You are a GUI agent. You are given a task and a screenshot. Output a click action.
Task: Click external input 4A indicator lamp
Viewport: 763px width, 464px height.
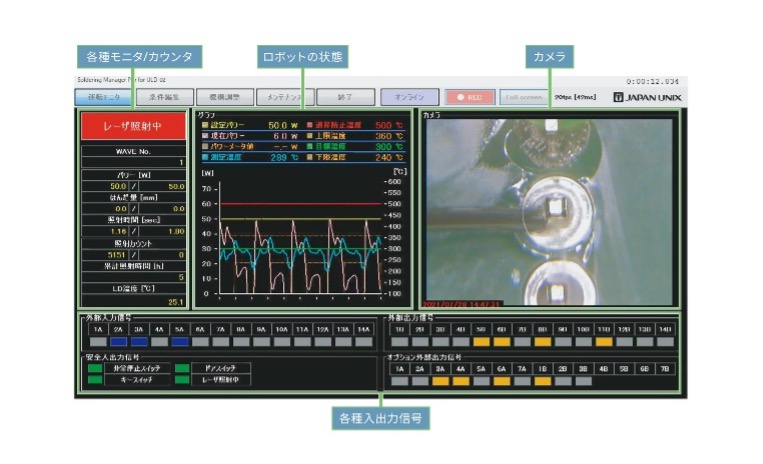click(x=159, y=342)
